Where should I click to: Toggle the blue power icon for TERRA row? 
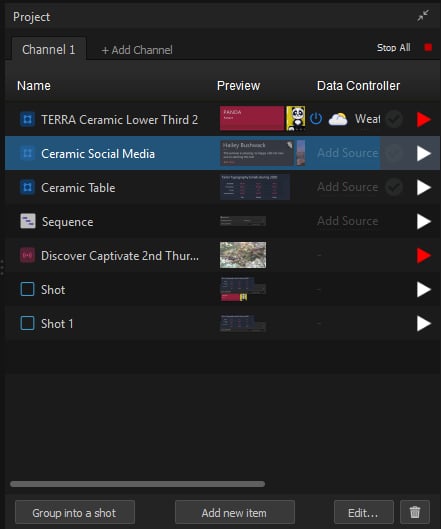click(x=316, y=119)
